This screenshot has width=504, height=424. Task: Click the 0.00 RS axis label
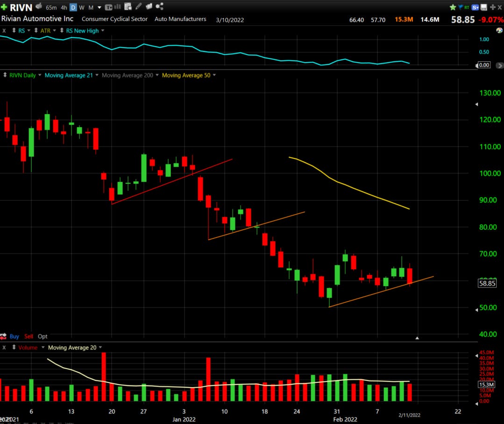(484, 65)
